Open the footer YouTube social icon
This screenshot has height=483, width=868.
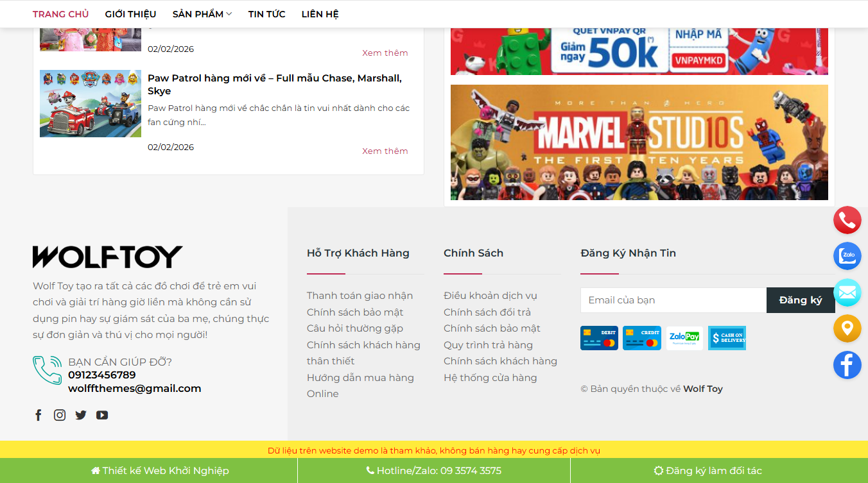pos(102,415)
